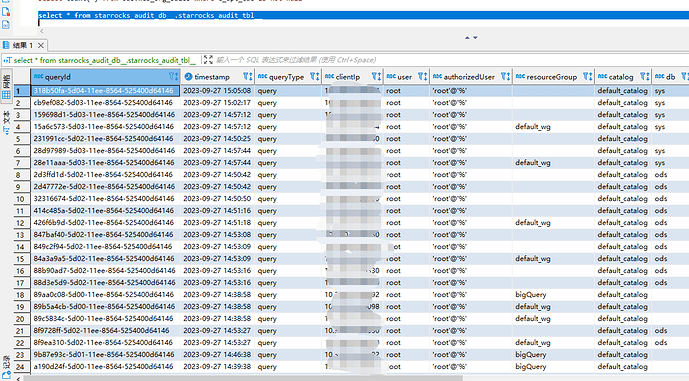Select row number 12 header
This screenshot has width=689, height=381.
click(x=22, y=223)
